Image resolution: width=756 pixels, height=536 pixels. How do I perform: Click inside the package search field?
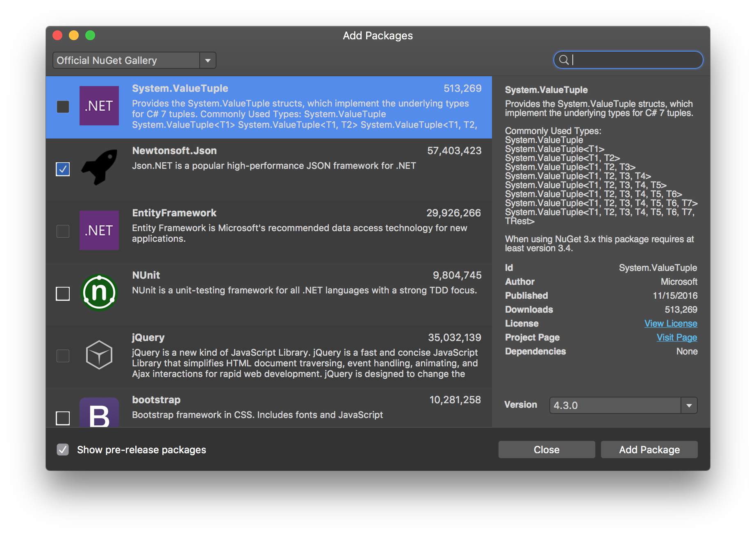[x=627, y=60]
